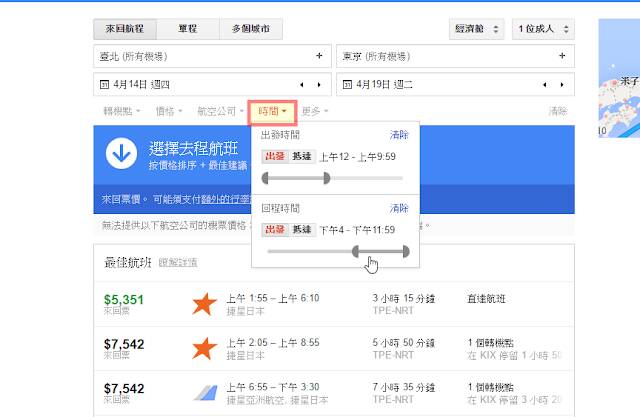
Task: Select 抵達 toggle under return time
Action: click(302, 230)
